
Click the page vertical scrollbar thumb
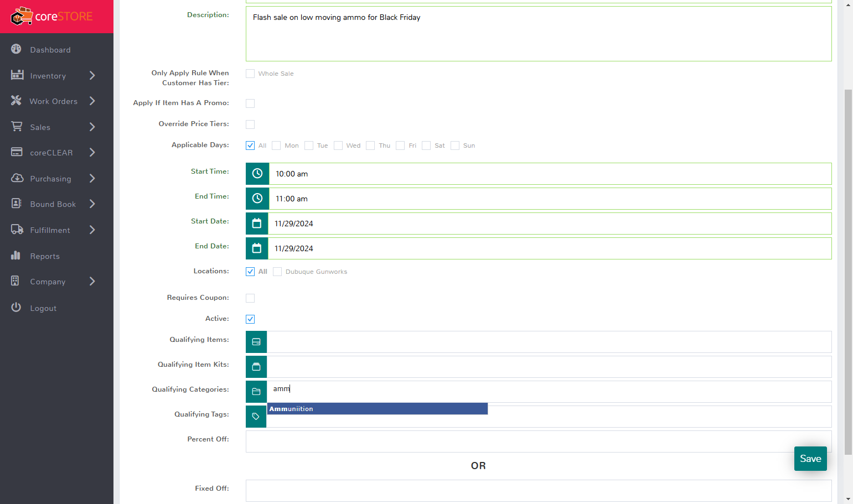tap(848, 272)
